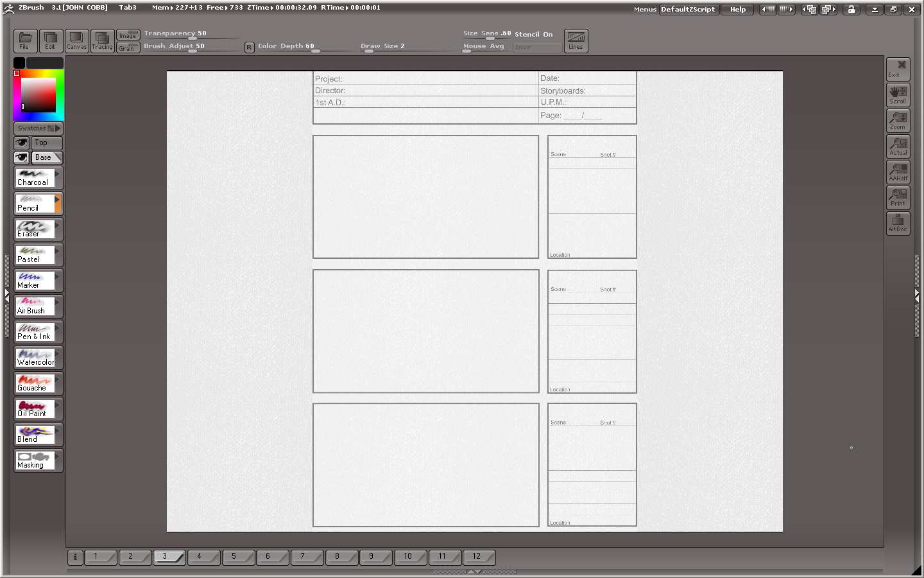Click the AltDoc icon
This screenshot has height=578, width=924.
pos(898,223)
